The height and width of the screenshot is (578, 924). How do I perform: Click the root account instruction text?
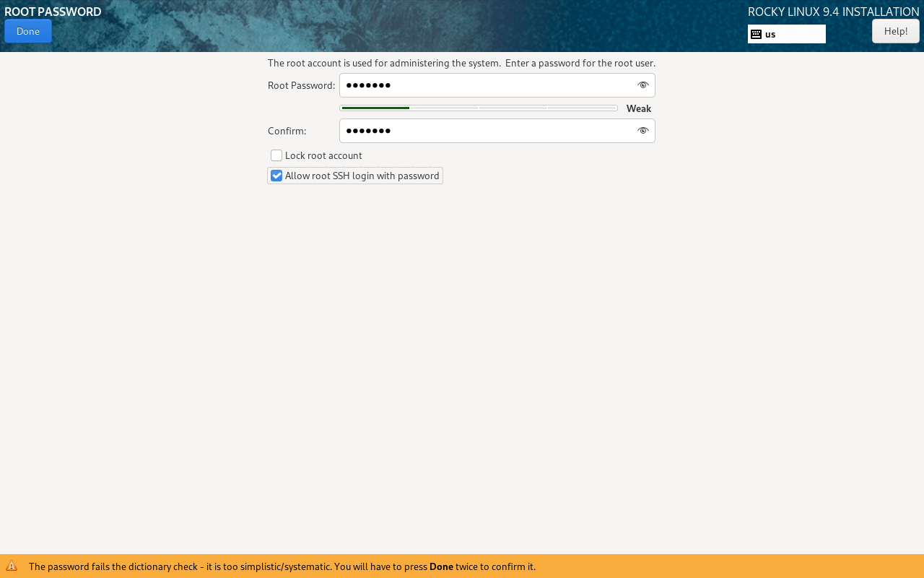[461, 63]
